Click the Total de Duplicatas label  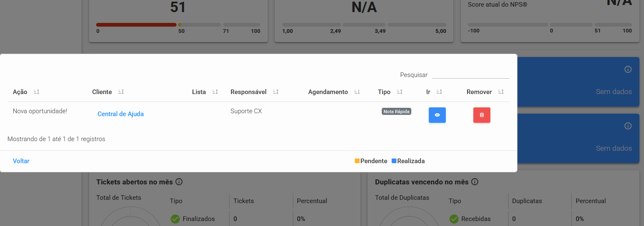(x=402, y=198)
